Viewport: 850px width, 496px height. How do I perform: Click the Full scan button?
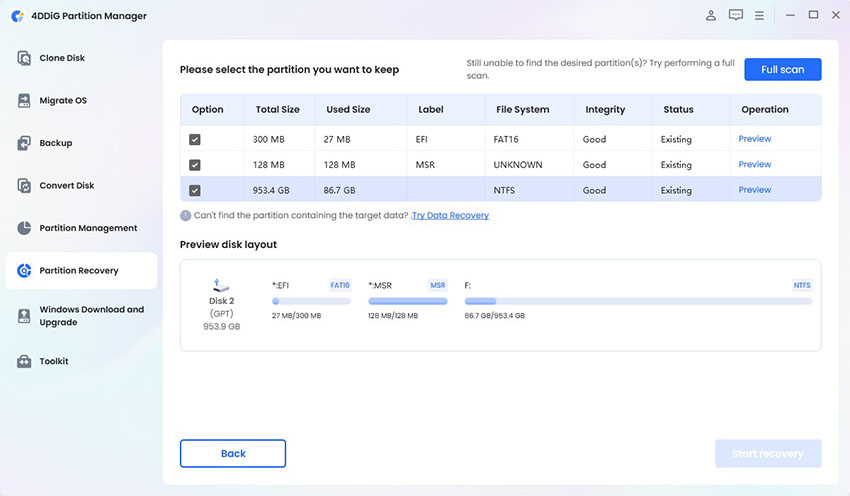coord(782,70)
